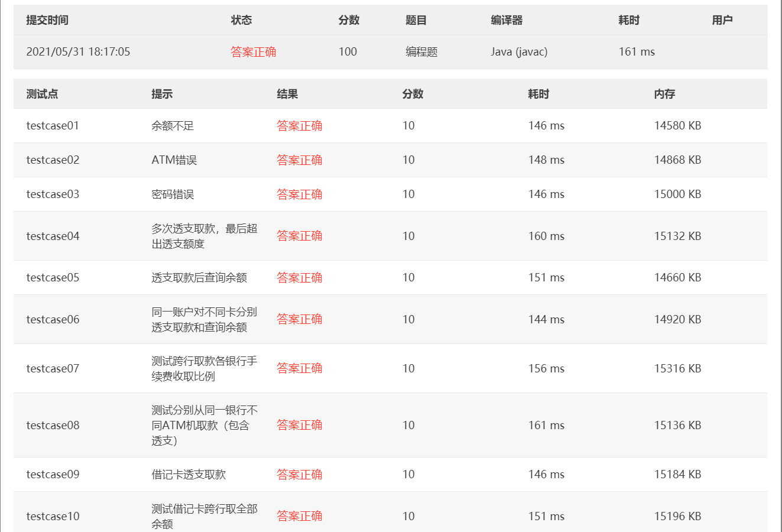Select the testcase01 row label
This screenshot has height=532, width=782.
53,126
